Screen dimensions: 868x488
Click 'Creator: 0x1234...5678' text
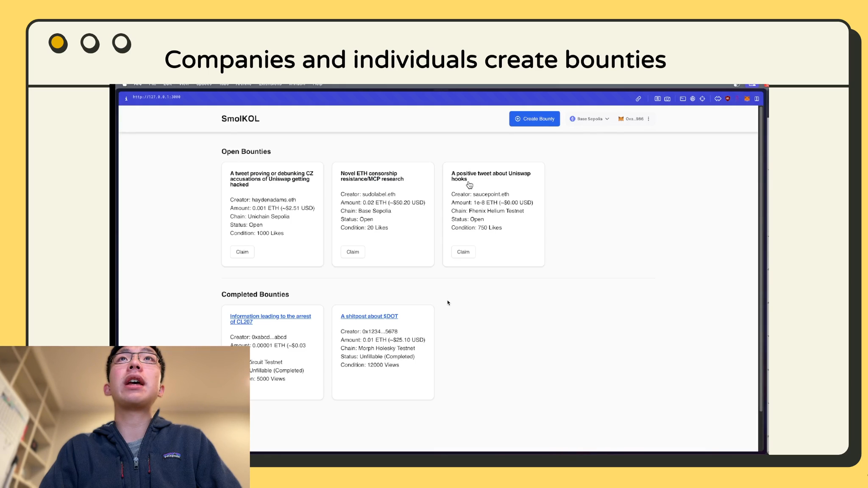tap(369, 332)
